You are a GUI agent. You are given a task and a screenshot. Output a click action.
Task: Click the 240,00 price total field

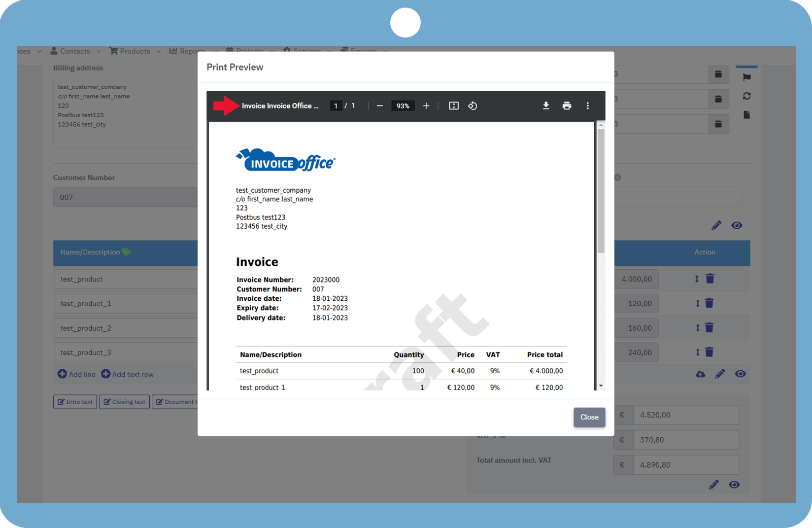tap(636, 352)
